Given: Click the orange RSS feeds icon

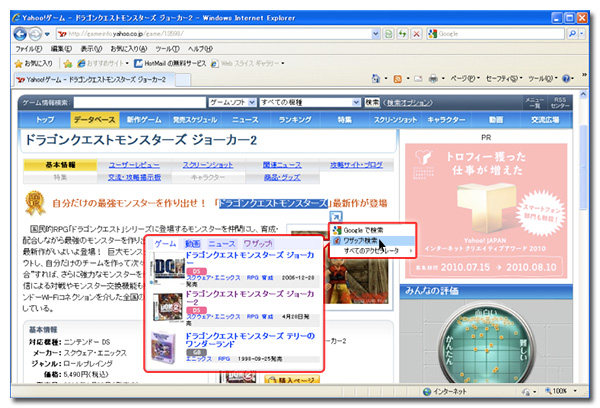Looking at the screenshot, I should (398, 79).
